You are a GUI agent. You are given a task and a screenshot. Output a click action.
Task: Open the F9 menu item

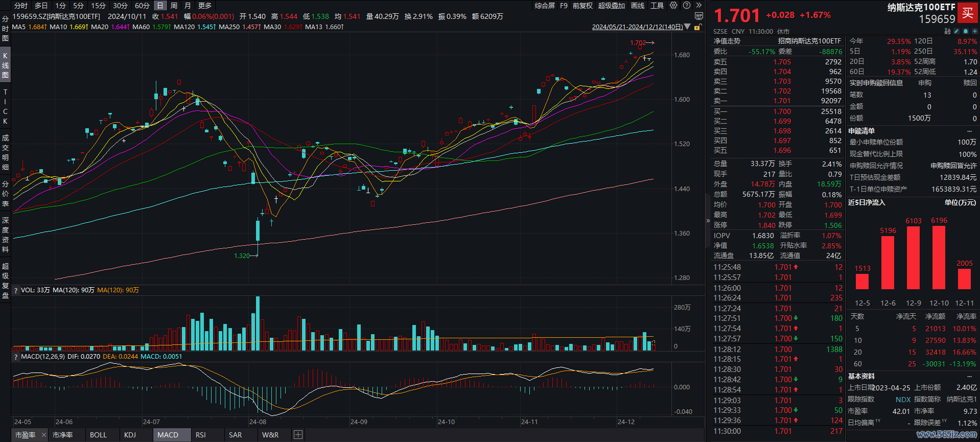pos(564,6)
